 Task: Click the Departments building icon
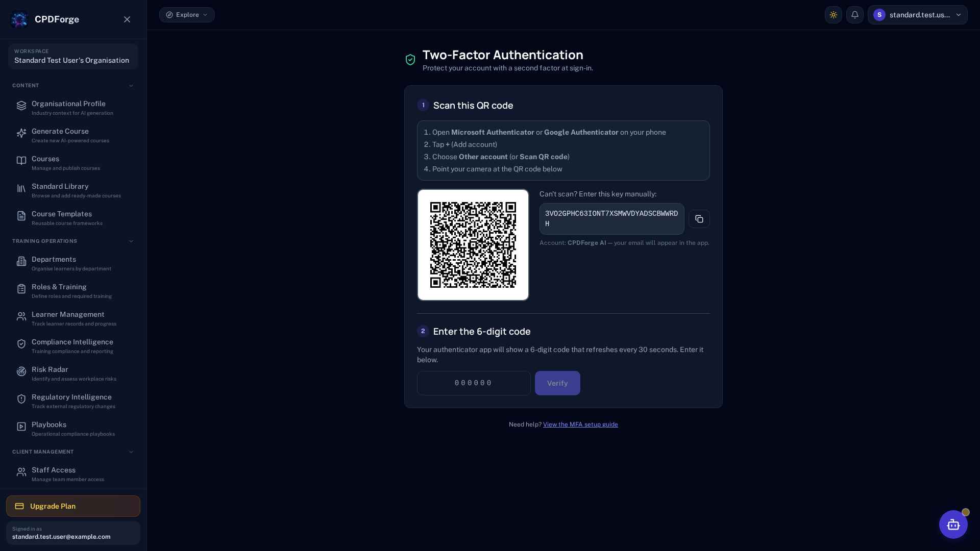[x=21, y=261]
